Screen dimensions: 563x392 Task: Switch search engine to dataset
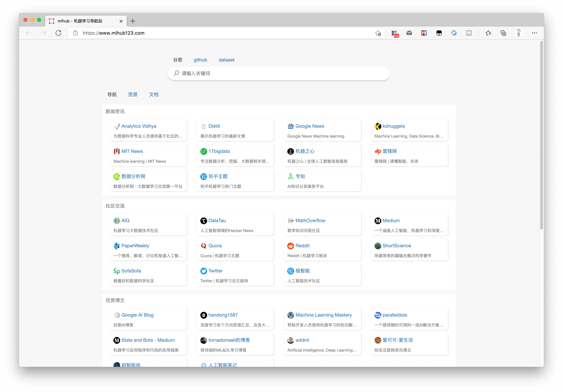pos(226,60)
